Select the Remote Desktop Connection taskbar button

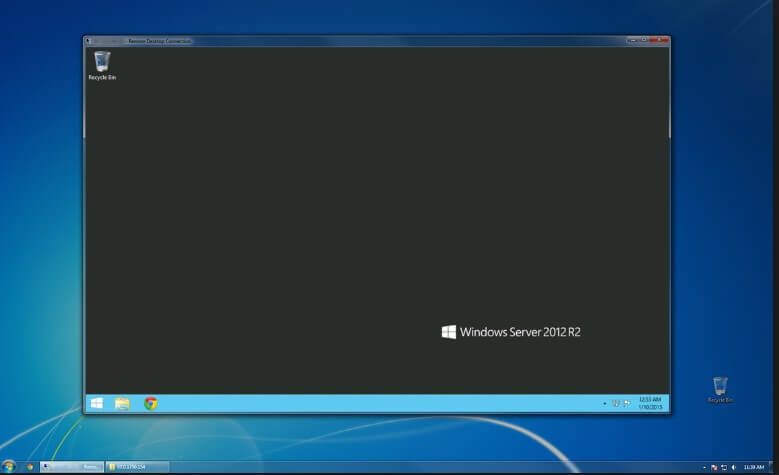click(x=72, y=467)
